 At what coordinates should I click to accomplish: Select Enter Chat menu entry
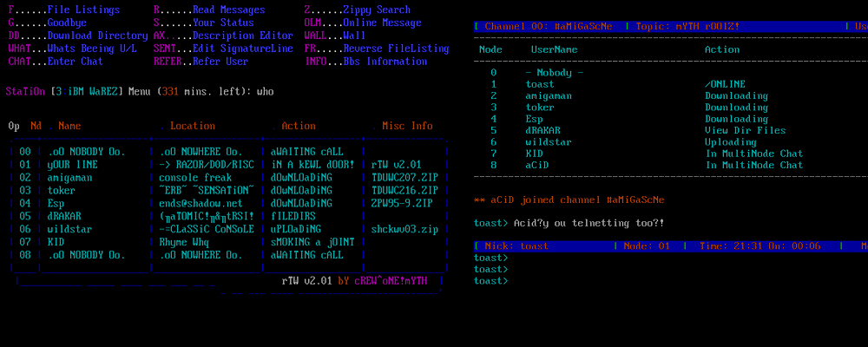tap(56, 62)
